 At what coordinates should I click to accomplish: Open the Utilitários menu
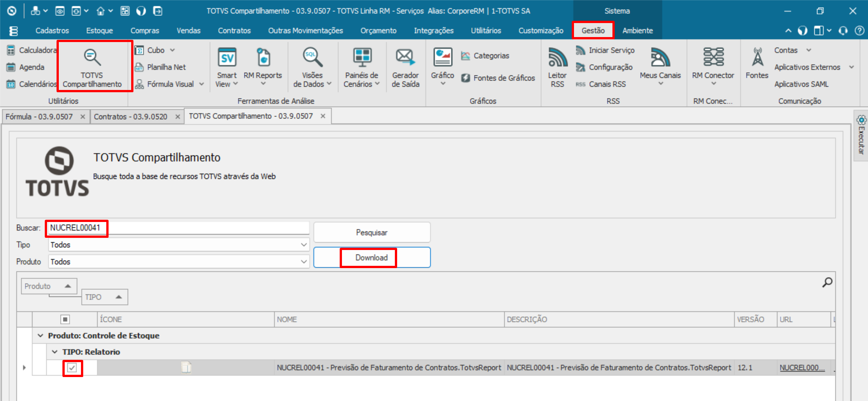click(486, 31)
